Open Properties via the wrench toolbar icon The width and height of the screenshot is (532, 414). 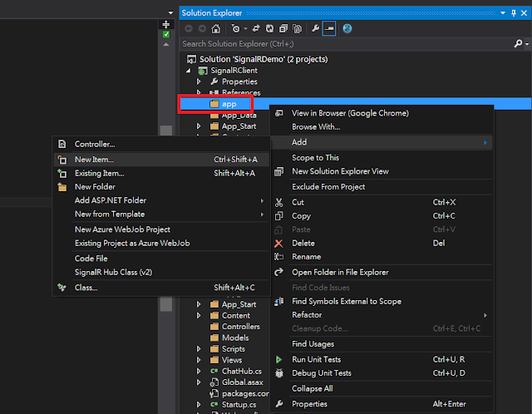pyautogui.click(x=316, y=28)
